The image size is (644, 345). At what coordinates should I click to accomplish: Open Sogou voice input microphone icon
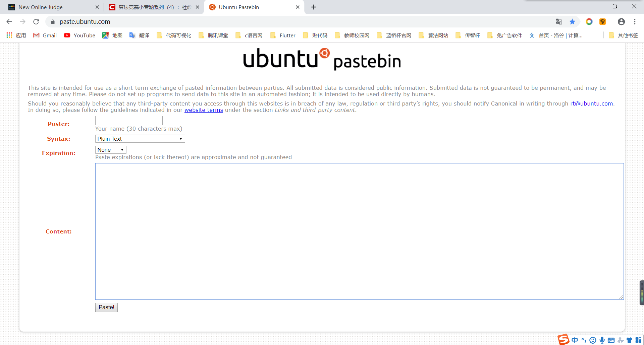point(602,340)
